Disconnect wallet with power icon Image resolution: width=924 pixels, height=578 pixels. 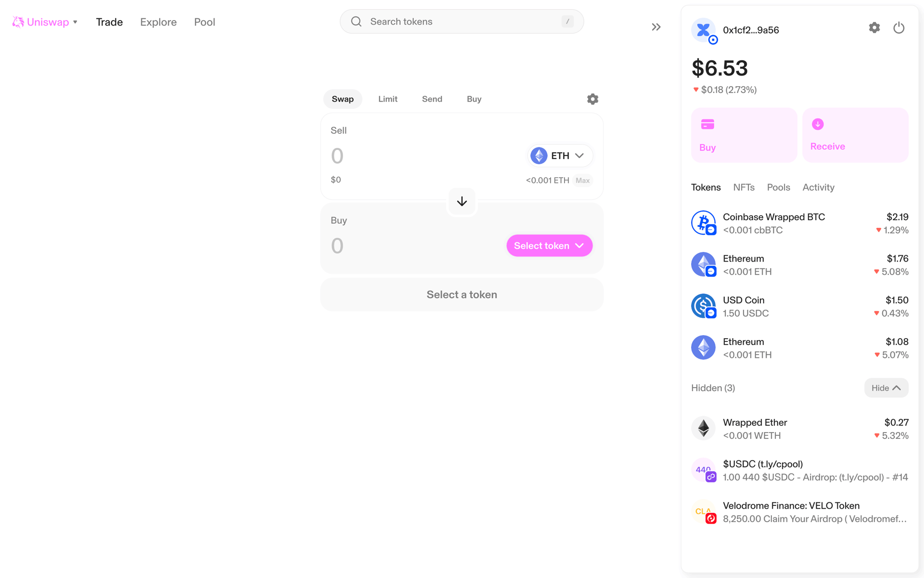click(898, 28)
